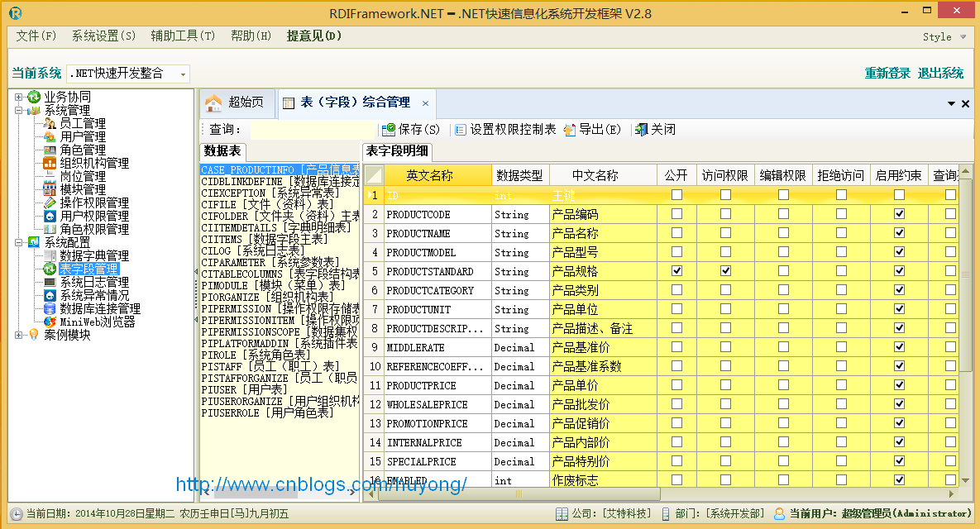Select PIROLE [系统角色表] in list
The width and height of the screenshot is (980, 529).
point(256,354)
